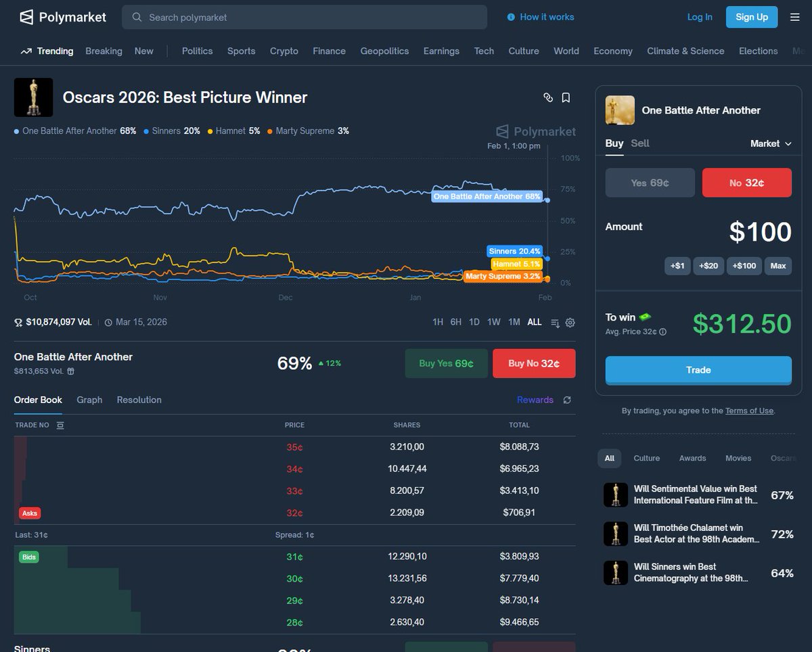Click the gift icon beside $813,653 Vol.

click(x=70, y=371)
